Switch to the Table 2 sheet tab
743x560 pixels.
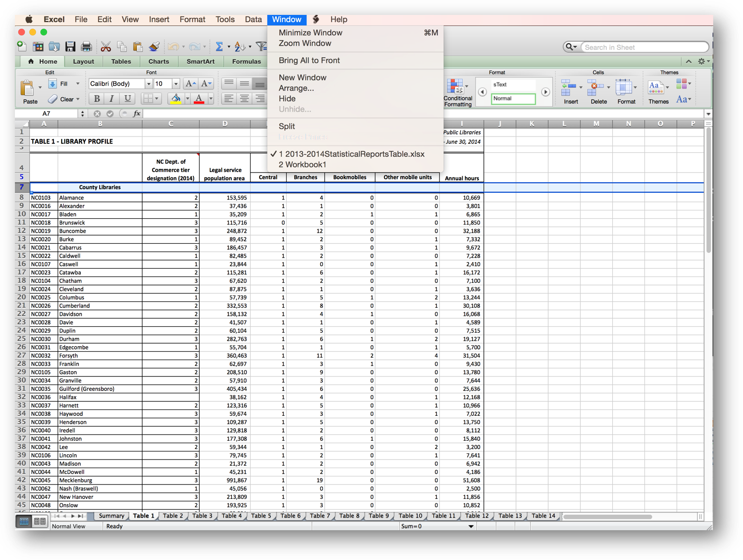click(173, 516)
